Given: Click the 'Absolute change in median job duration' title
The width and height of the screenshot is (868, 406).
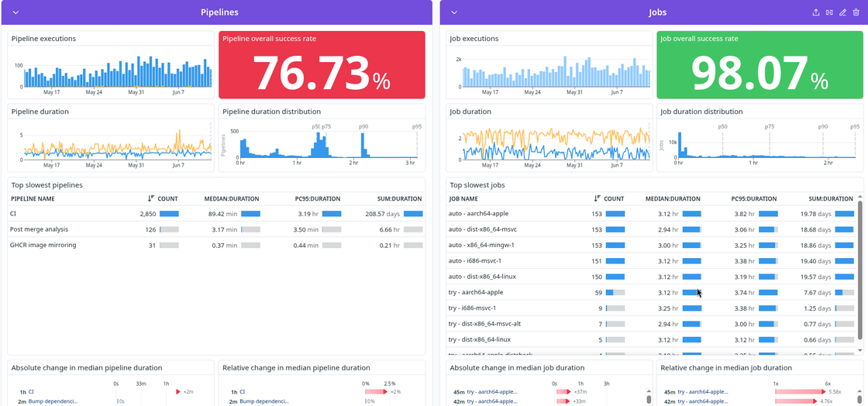Looking at the screenshot, I should point(517,368).
